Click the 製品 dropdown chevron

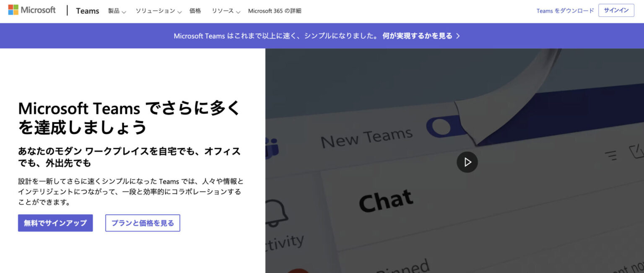pyautogui.click(x=124, y=12)
